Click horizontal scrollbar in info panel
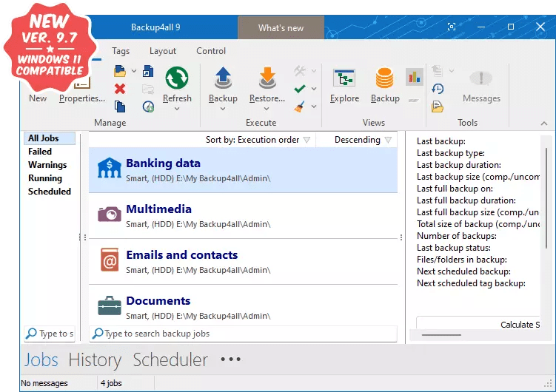Screen dimensions: 556x392 (441, 334)
